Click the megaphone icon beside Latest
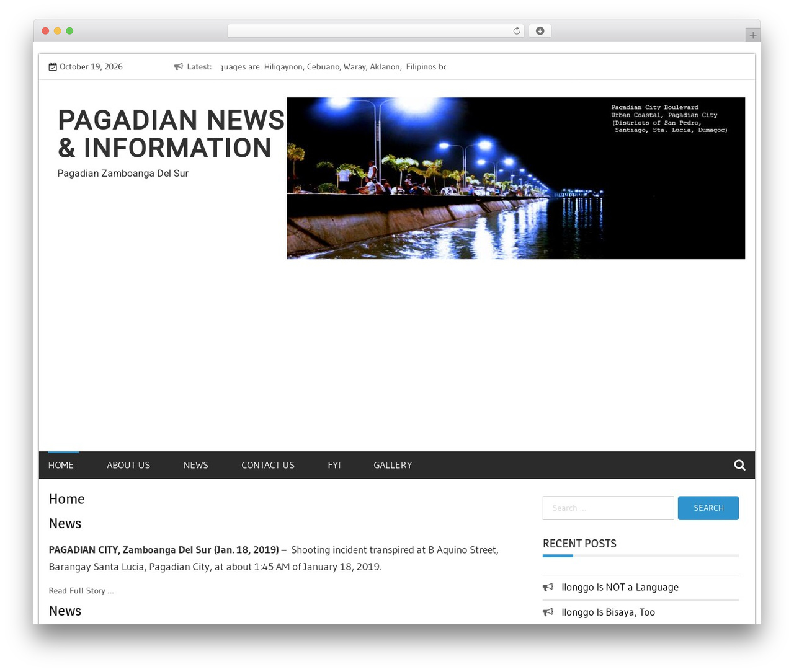 pos(179,67)
